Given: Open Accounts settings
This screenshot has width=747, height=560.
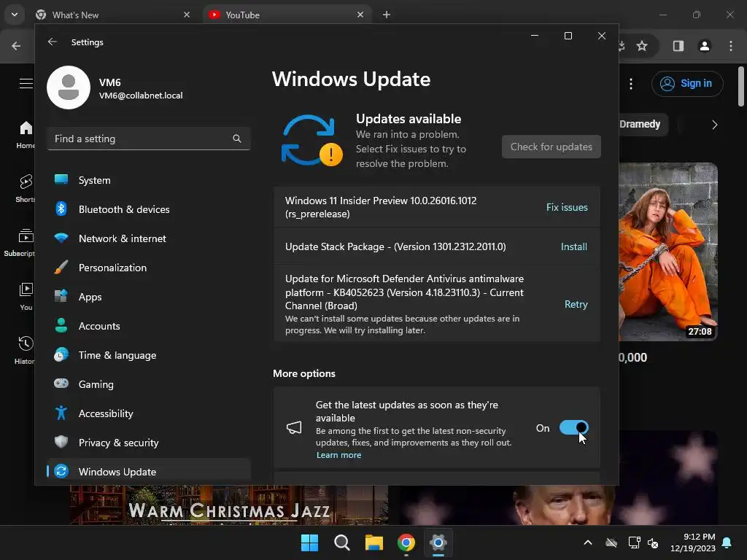Looking at the screenshot, I should click(x=149, y=326).
